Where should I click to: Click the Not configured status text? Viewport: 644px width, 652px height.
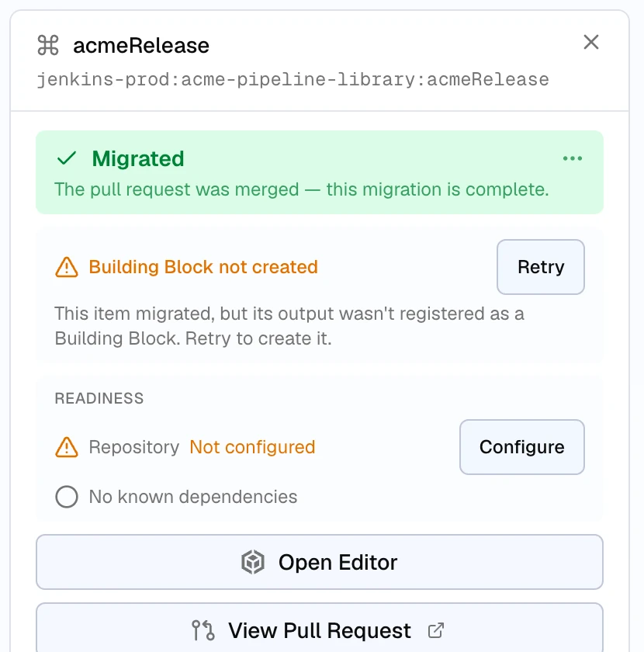(x=252, y=447)
